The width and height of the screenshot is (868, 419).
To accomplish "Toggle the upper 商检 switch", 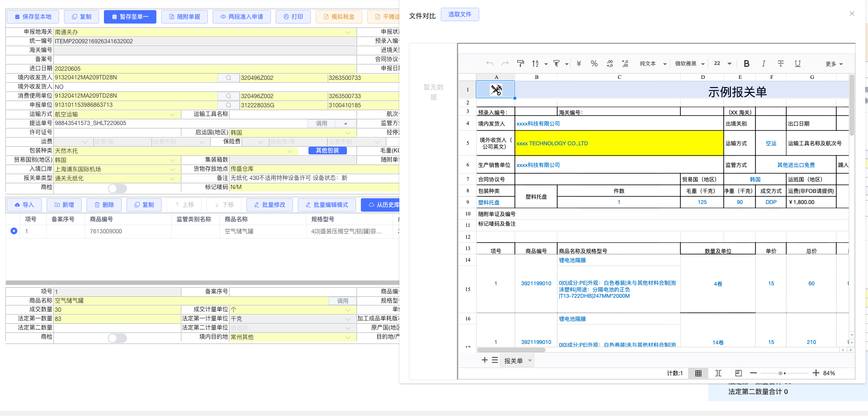I will (117, 188).
